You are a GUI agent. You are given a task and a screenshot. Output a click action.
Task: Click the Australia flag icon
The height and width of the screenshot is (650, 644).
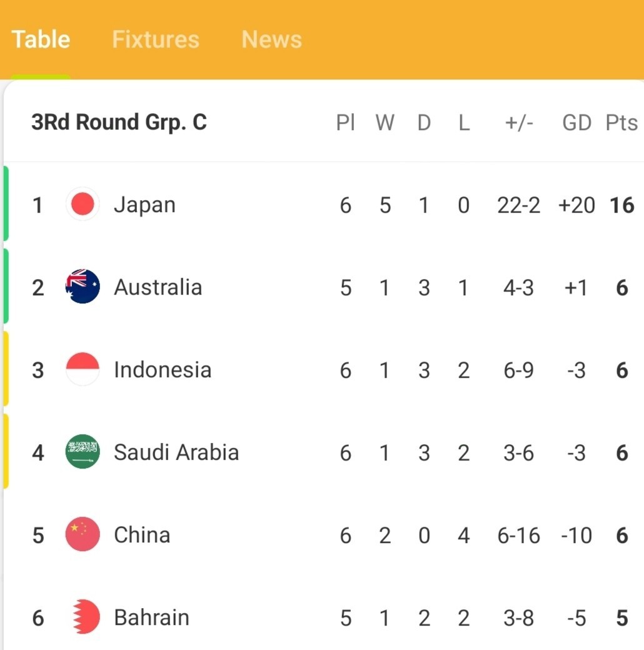tap(83, 287)
